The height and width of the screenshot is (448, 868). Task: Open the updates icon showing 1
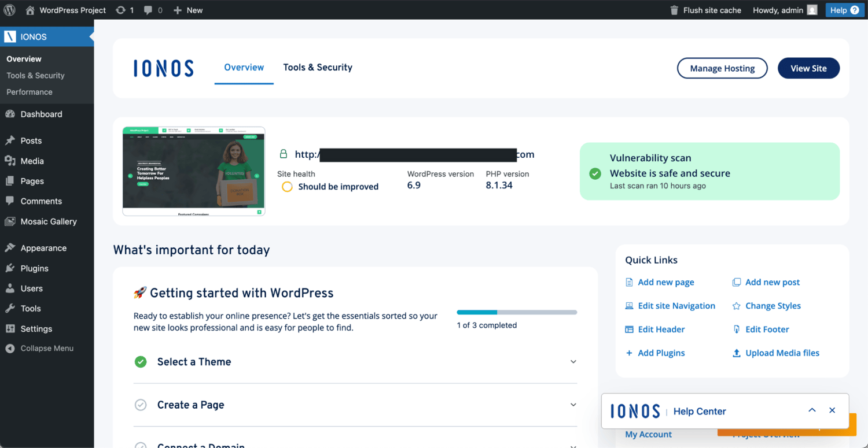click(x=120, y=10)
